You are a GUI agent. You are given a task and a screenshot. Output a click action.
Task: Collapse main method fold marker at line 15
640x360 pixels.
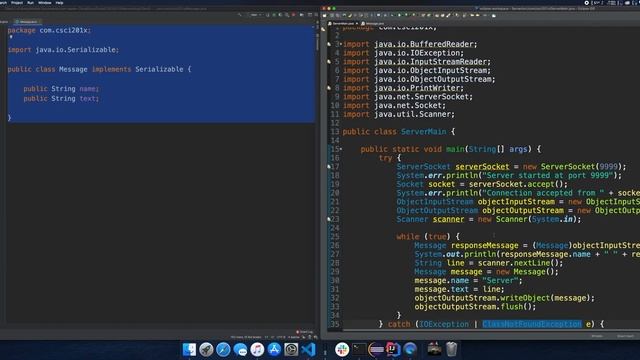(x=341, y=149)
